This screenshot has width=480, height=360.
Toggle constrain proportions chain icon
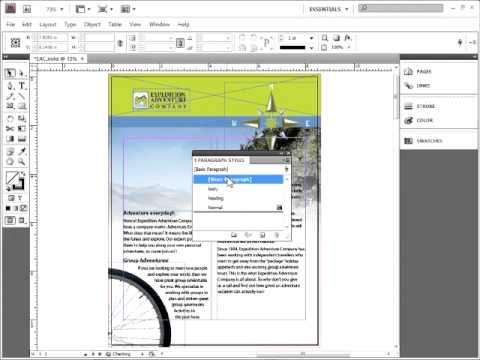point(120,43)
